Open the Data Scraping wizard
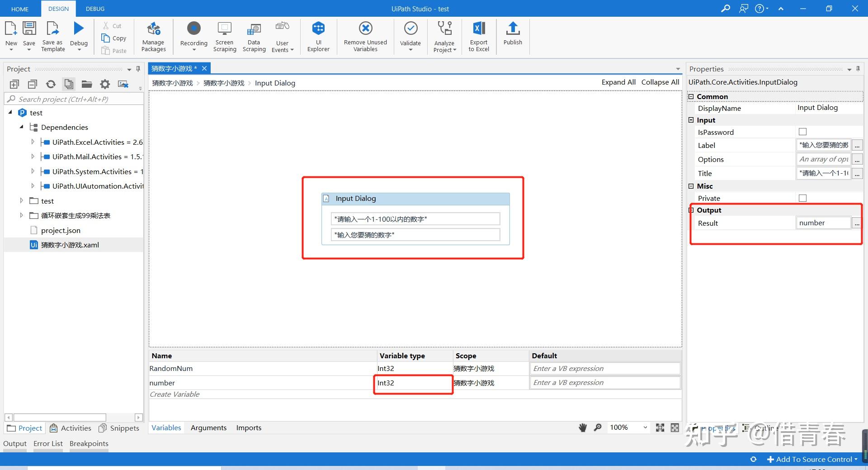 (x=254, y=36)
